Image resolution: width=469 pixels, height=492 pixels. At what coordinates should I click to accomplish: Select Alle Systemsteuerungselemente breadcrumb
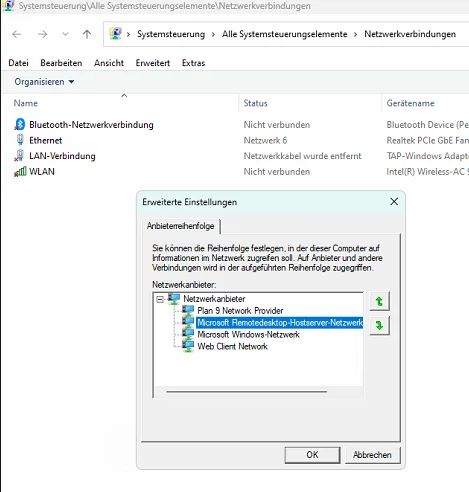pos(285,34)
